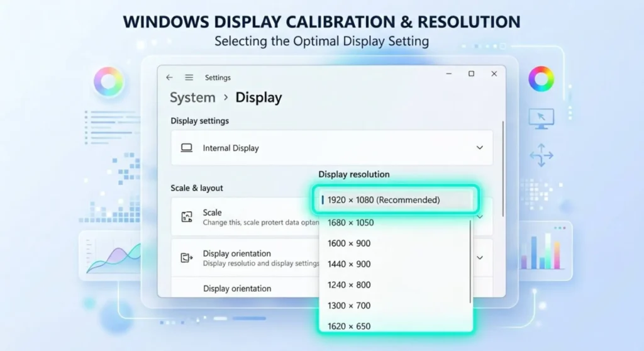Open the Internal Display selector row
The image size is (644, 351).
pos(332,148)
